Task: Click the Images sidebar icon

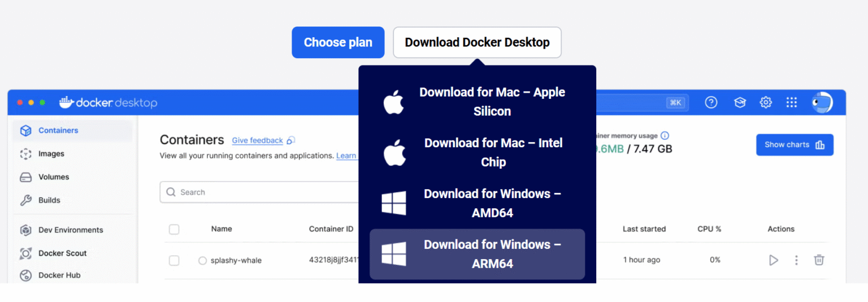Action: [25, 154]
